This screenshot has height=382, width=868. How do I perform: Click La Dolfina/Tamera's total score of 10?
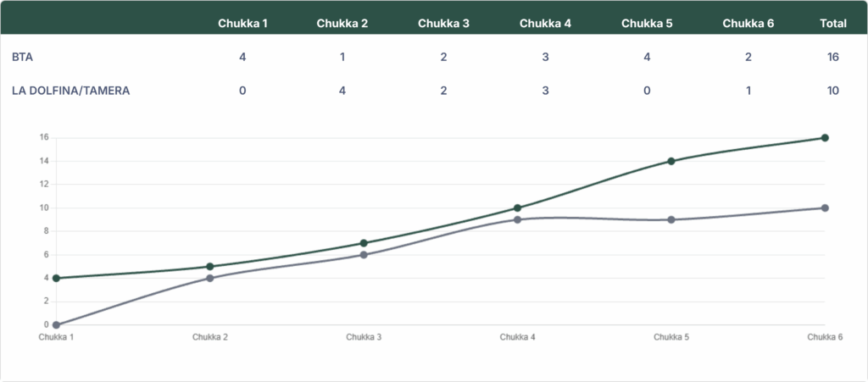click(x=833, y=91)
